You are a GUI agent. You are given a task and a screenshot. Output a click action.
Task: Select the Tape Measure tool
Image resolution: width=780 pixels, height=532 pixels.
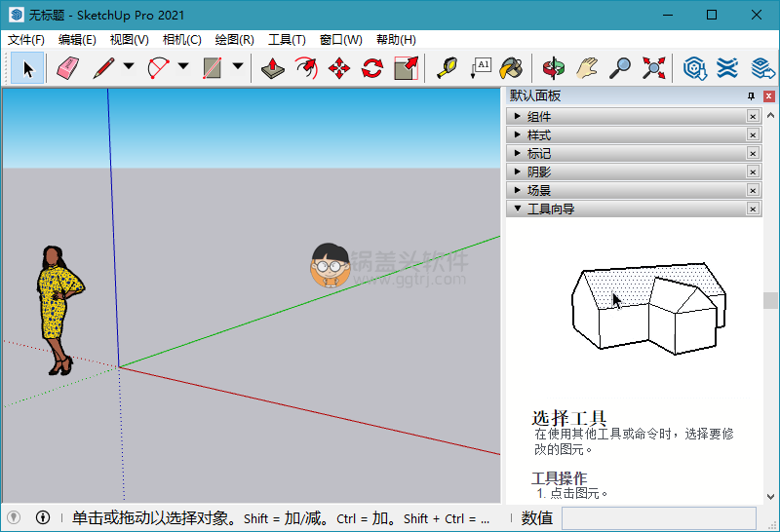[x=448, y=68]
